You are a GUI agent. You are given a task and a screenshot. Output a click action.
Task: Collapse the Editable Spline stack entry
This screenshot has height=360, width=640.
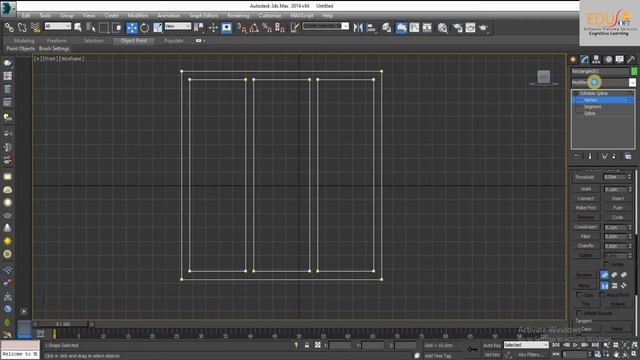coord(576,93)
